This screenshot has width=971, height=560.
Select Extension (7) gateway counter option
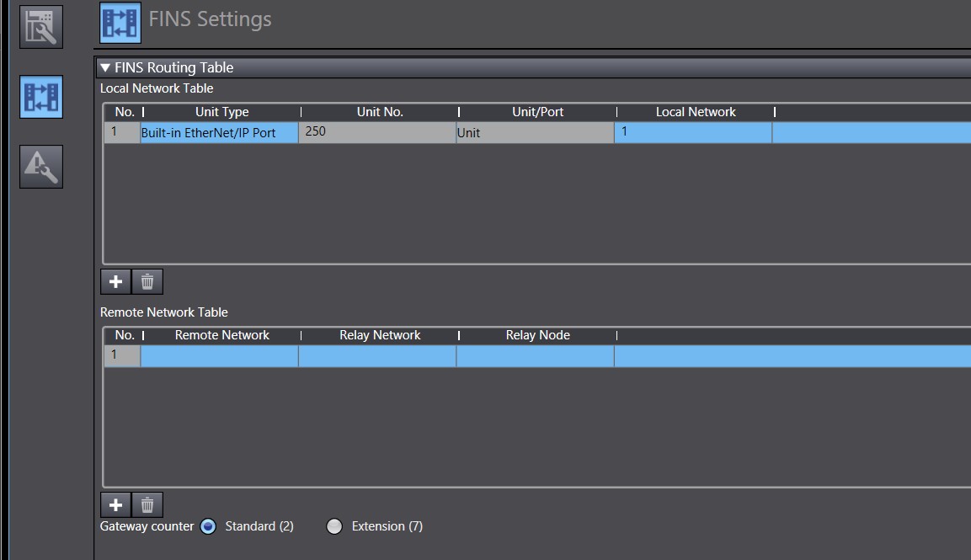[x=334, y=526]
